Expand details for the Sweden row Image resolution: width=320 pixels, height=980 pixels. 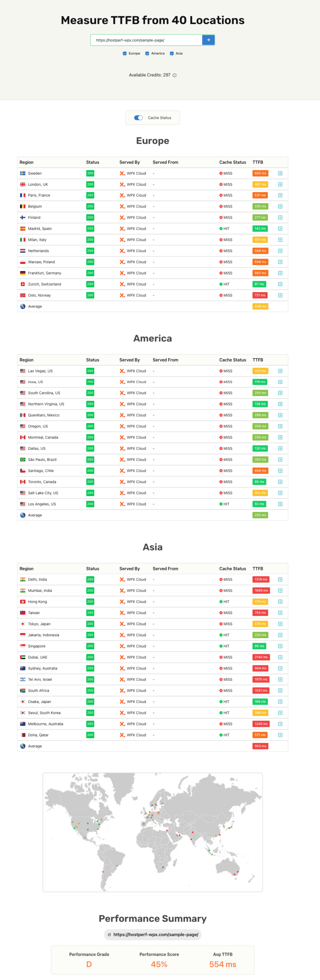click(280, 173)
